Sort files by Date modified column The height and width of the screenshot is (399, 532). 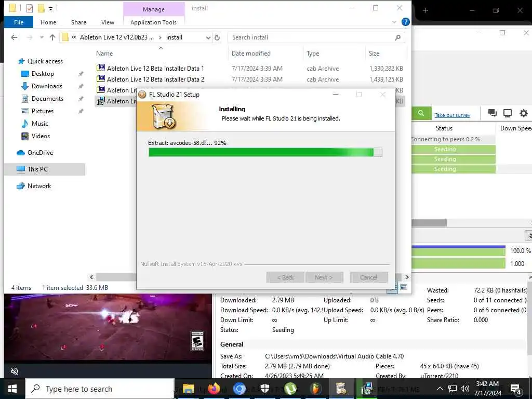point(251,54)
